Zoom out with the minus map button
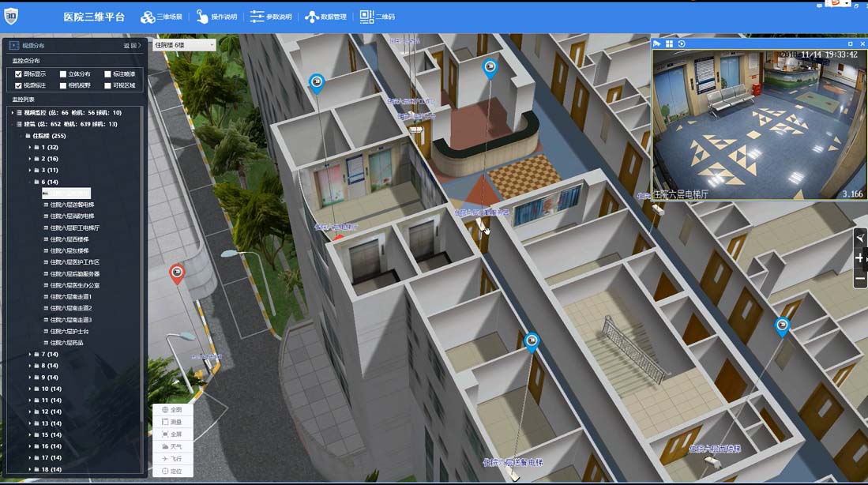 click(x=860, y=278)
